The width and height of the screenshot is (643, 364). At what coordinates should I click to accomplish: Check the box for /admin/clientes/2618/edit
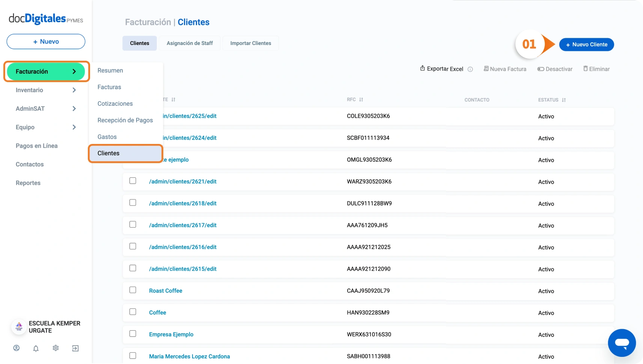(x=133, y=202)
